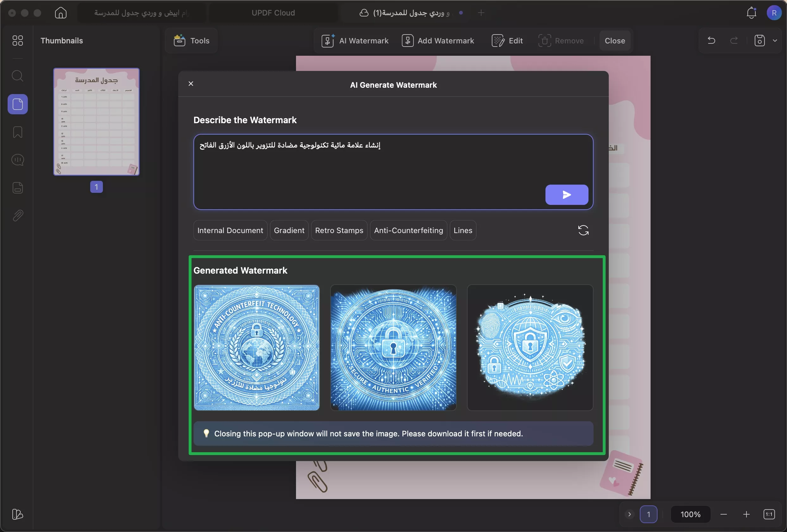Select the Retro Stamps suggestion chip
Image resolution: width=787 pixels, height=532 pixels.
[339, 230]
